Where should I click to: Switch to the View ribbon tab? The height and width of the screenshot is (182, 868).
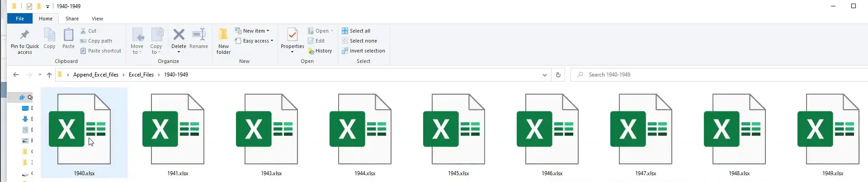tap(97, 19)
